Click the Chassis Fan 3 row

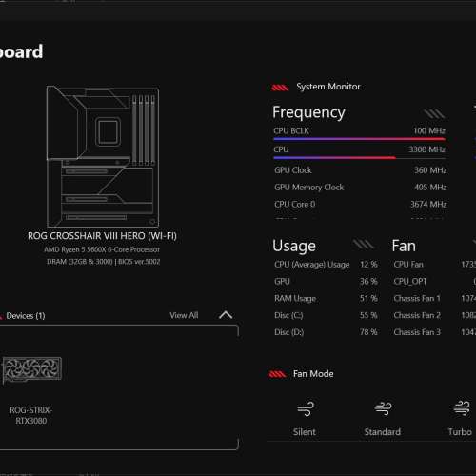coord(435,332)
